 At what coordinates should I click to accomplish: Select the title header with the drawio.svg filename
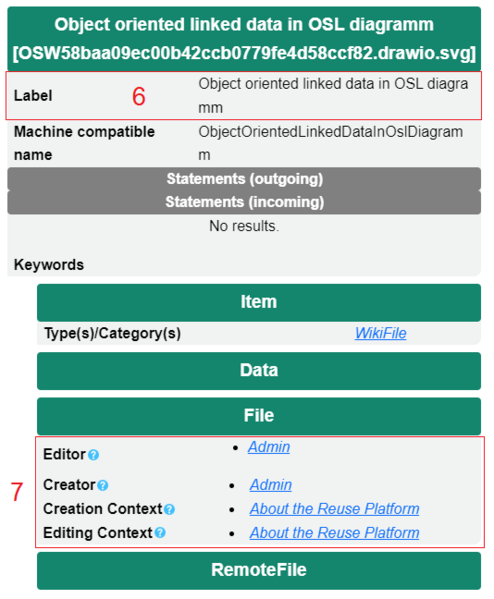(244, 39)
